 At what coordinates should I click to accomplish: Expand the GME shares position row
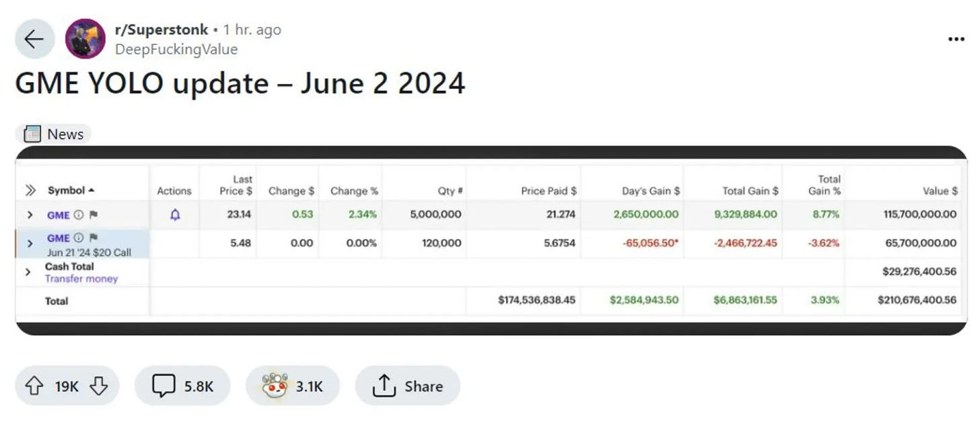pos(30,215)
